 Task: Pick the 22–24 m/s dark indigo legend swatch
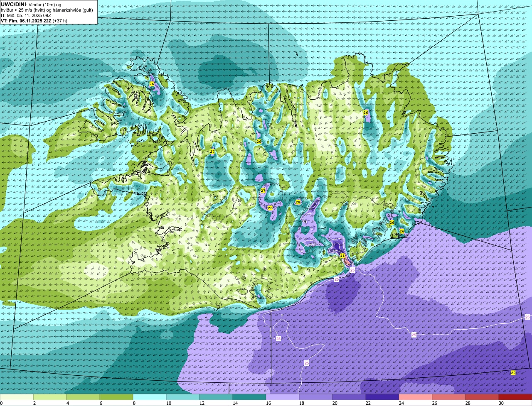[382, 397]
